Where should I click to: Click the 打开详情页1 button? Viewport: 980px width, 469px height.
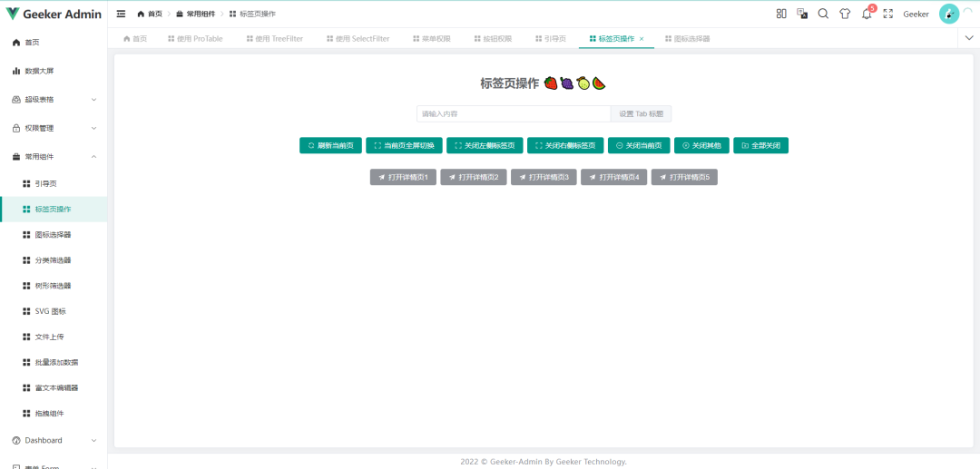(x=403, y=178)
